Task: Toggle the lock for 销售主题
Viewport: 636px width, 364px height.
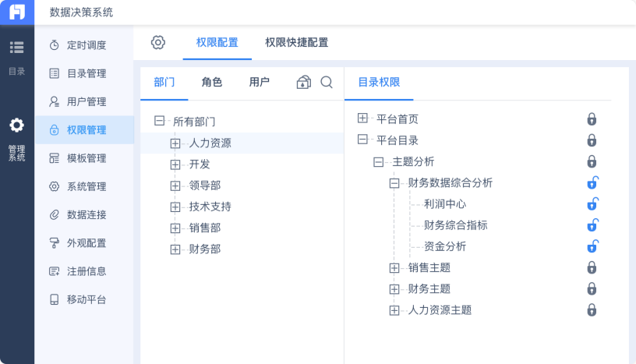Action: click(x=592, y=267)
